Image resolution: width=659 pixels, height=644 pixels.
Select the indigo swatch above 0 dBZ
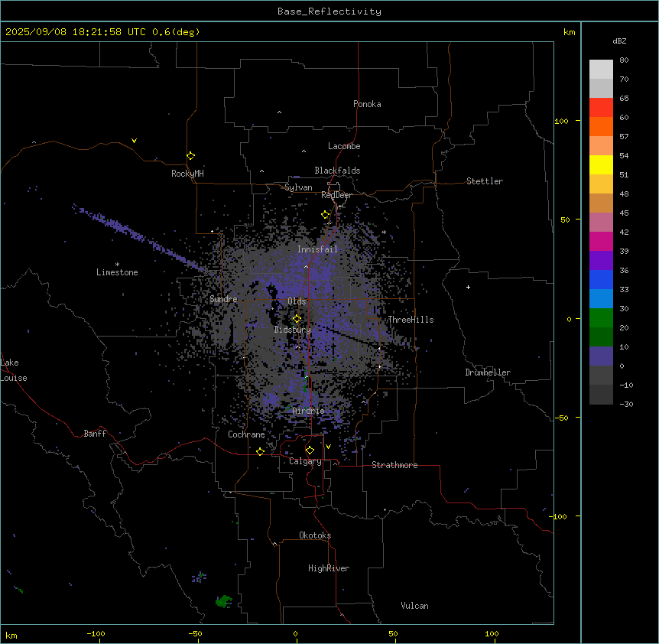601,356
